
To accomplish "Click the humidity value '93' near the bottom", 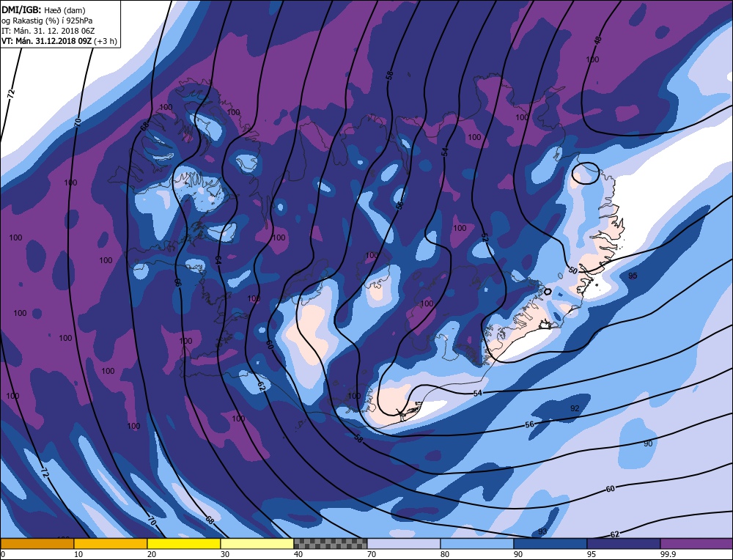I will click(x=542, y=531).
